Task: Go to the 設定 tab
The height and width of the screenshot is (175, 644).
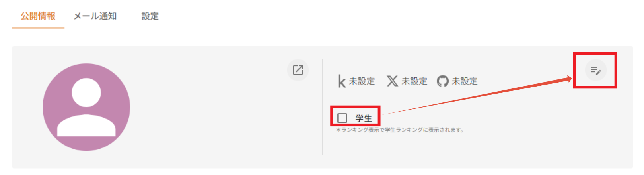Action: pos(150,16)
